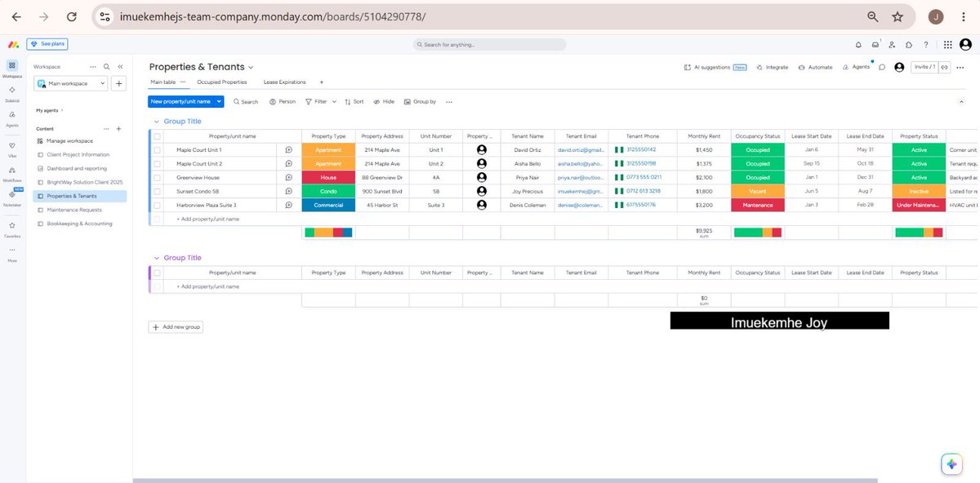Open the notifications bell
This screenshot has width=980, height=483.
pos(858,45)
